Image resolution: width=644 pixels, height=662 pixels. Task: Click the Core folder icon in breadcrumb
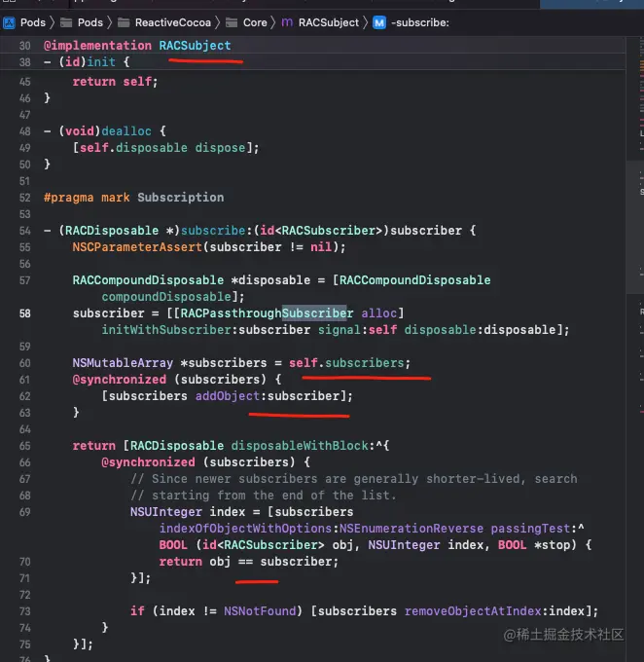point(232,22)
